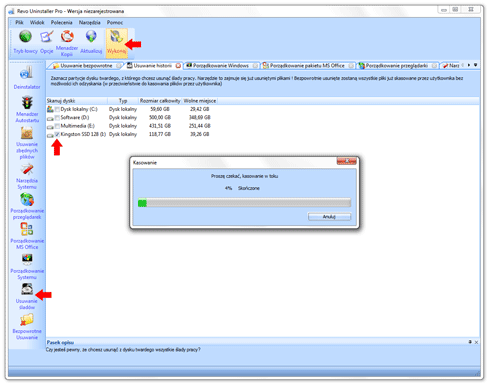
Task: Switch to Porządkowanie przeglądarki tab
Action: 397,66
